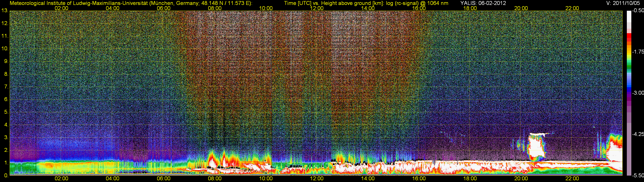Select the -3.00 color scale value

tap(638, 93)
